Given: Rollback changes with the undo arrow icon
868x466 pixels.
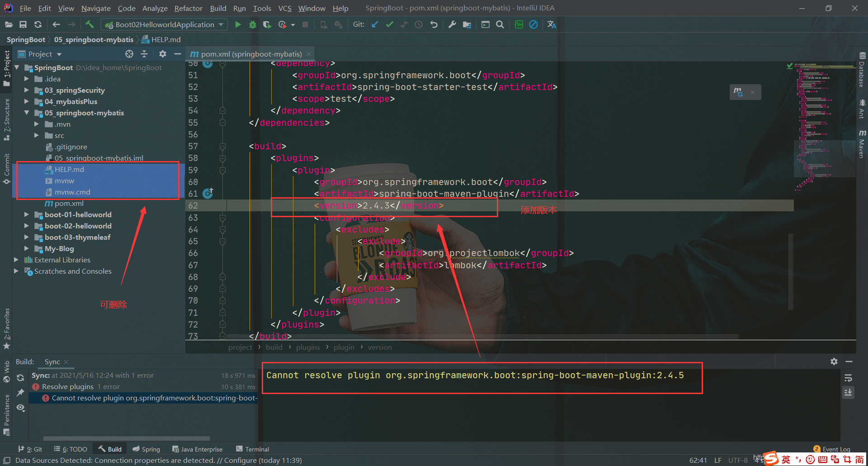Looking at the screenshot, I should click(x=434, y=24).
